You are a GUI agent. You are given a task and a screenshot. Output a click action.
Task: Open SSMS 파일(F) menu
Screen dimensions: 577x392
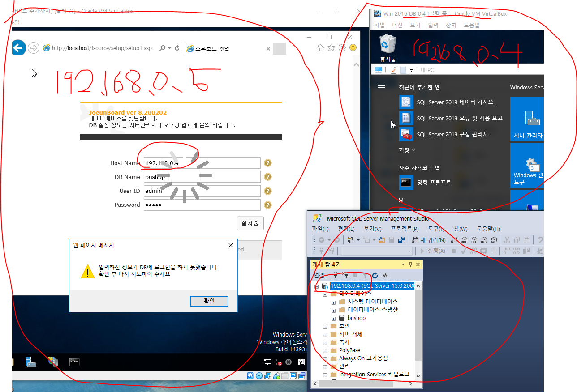pyautogui.click(x=320, y=229)
